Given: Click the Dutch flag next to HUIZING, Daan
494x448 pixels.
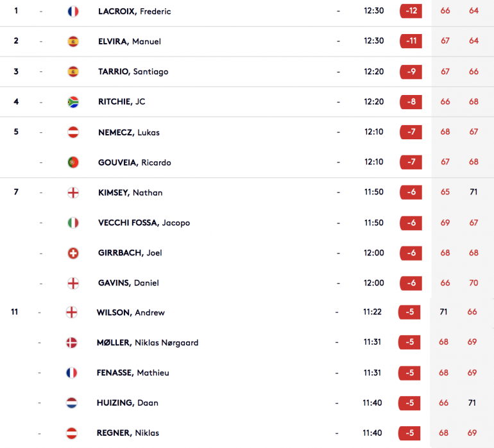Looking at the screenshot, I should click(71, 403).
